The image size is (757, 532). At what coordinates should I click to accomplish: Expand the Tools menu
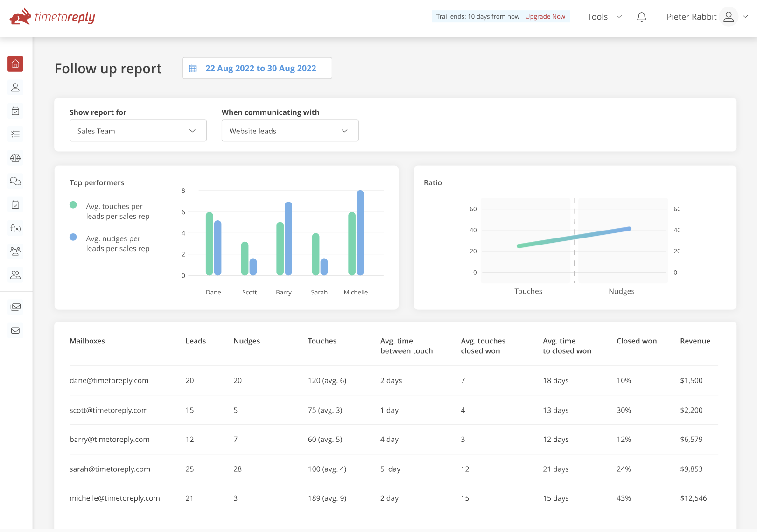(604, 17)
